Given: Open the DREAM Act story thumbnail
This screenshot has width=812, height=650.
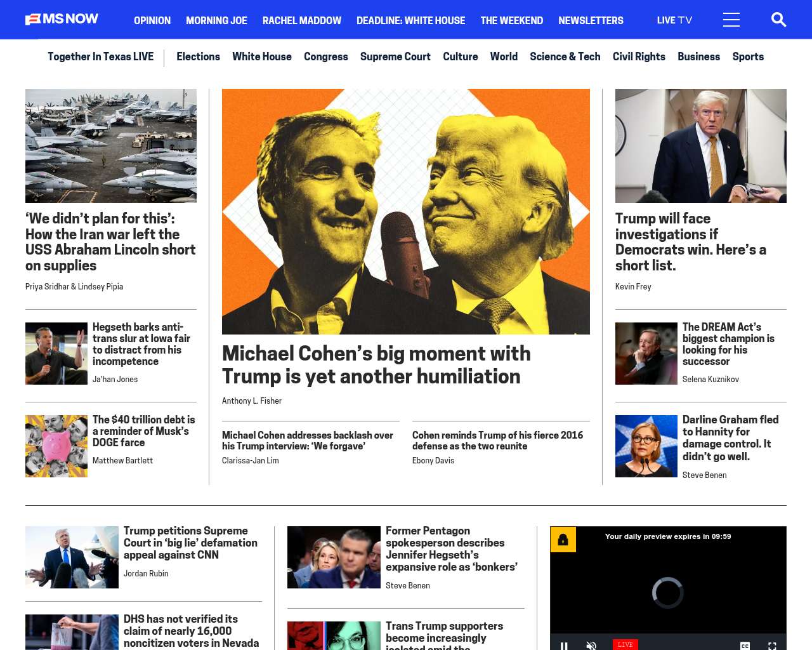Looking at the screenshot, I should [646, 354].
